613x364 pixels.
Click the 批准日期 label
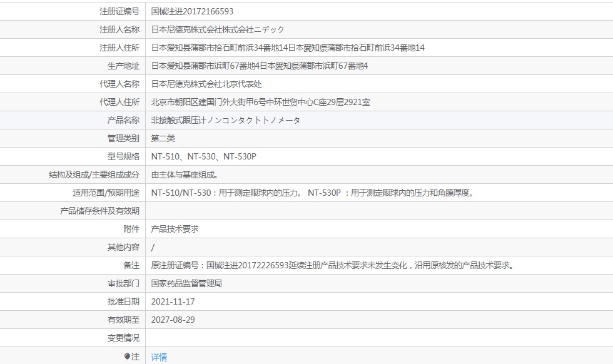click(x=124, y=302)
